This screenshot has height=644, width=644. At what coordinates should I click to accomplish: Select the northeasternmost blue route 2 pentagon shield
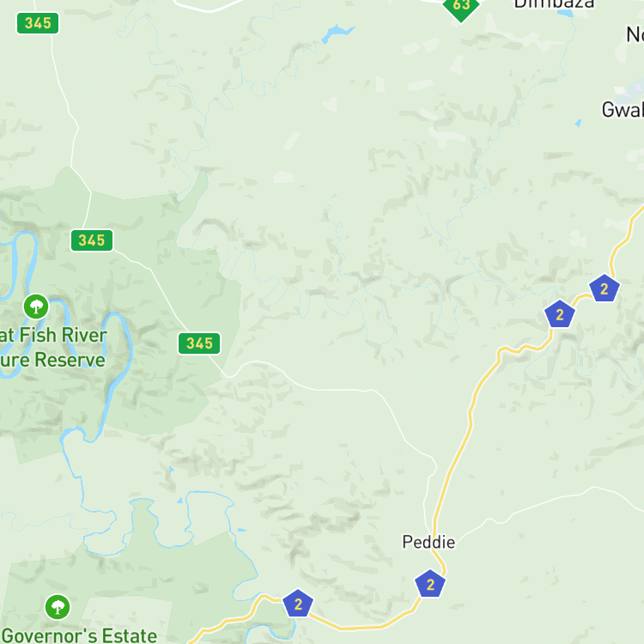(605, 289)
